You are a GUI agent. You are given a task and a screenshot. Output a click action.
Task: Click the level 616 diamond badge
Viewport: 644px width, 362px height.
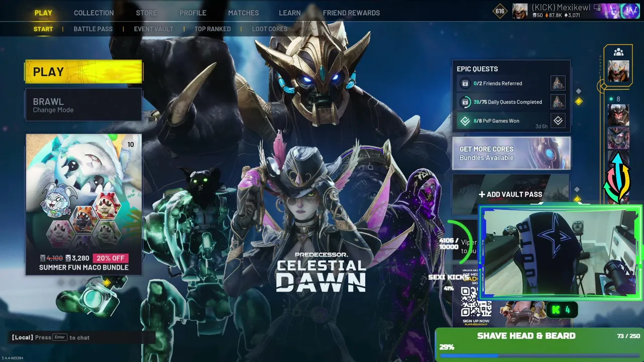point(500,11)
